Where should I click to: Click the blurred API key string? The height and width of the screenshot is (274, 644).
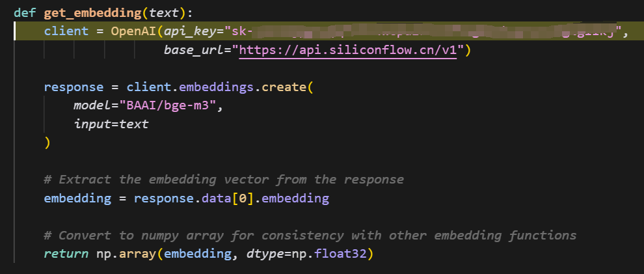[x=424, y=31]
